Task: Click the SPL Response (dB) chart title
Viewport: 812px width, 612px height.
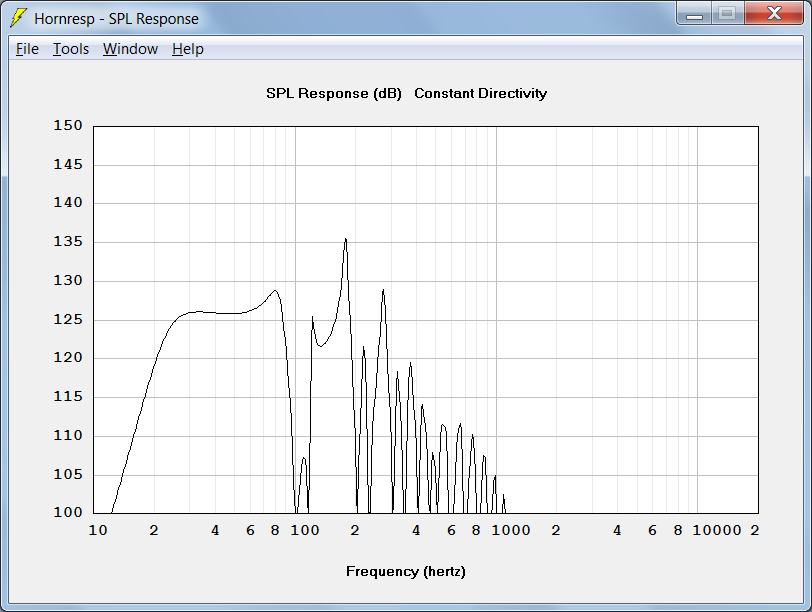Action: [x=334, y=93]
